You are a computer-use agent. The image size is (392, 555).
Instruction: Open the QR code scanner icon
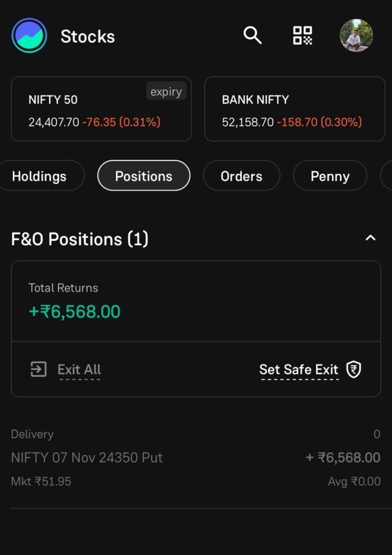(x=302, y=35)
